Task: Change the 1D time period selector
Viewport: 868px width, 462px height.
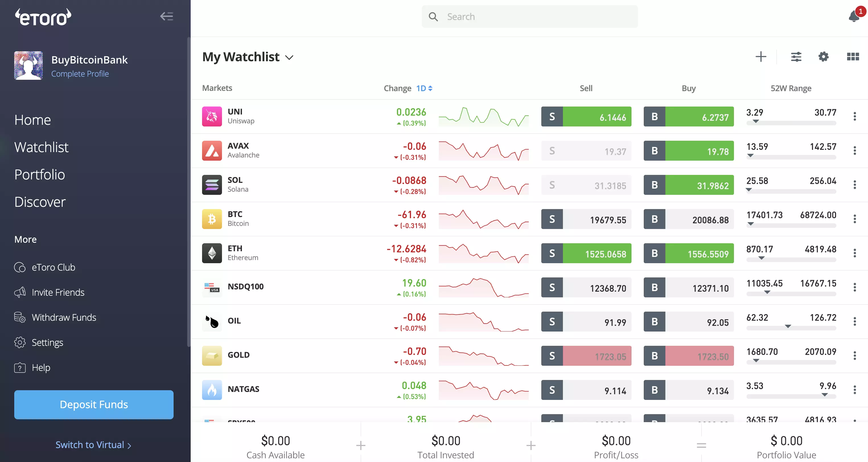Action: pyautogui.click(x=424, y=88)
